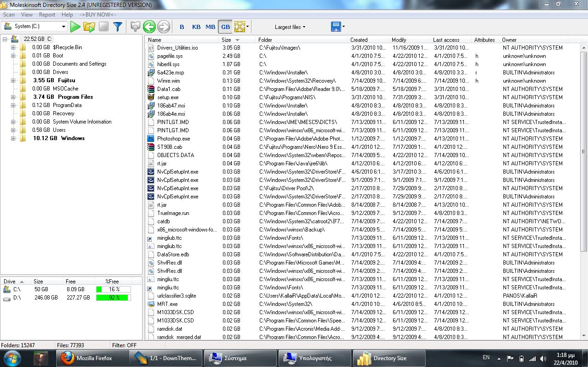Go forward with gray right arrow

pos(164,27)
